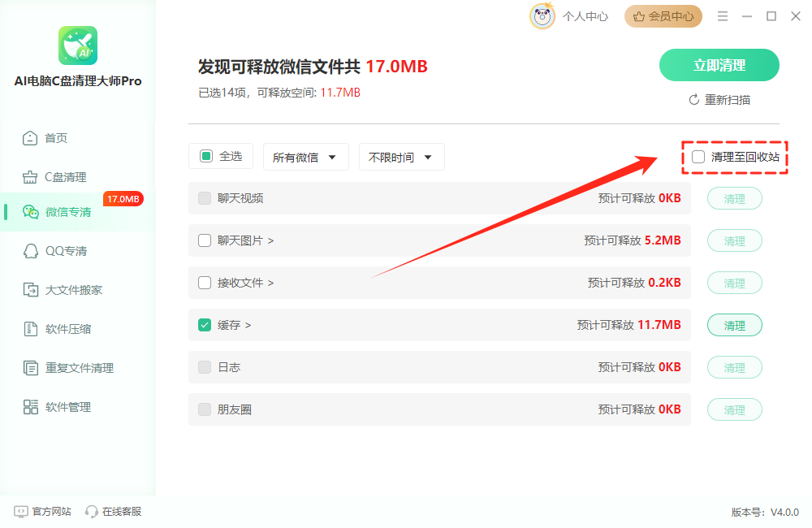Image resolution: width=812 pixels, height=528 pixels.
Task: Click the 预计可释放 11.7MB value
Action: click(x=629, y=325)
